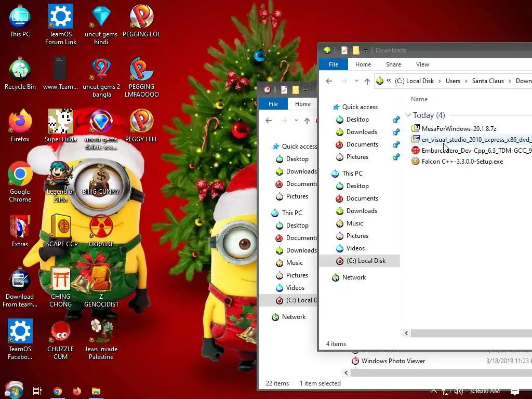Click the Santa Claus breadcrumb in address bar
Screen dimensions: 532x399
tap(488, 81)
